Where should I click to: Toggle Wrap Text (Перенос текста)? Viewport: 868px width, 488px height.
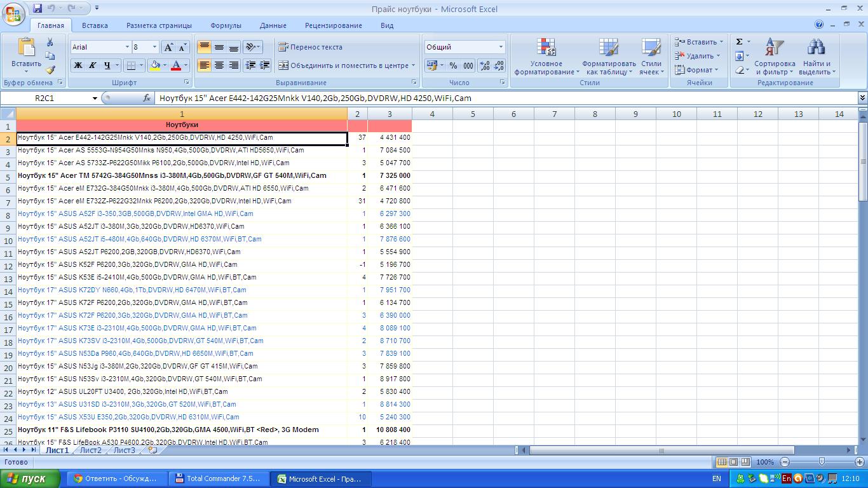tap(310, 47)
